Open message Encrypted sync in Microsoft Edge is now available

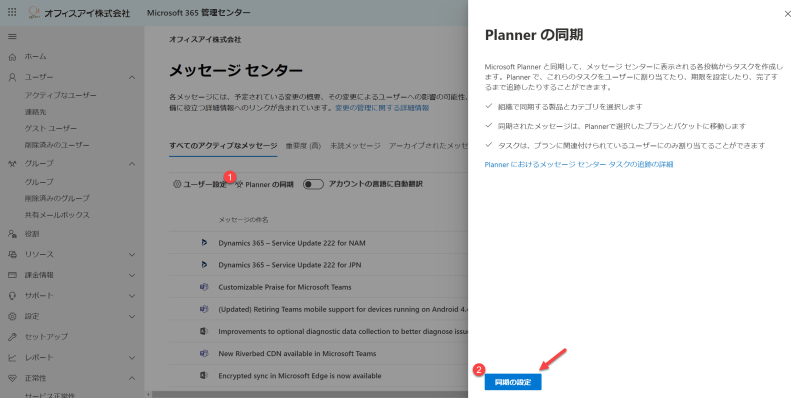click(300, 376)
